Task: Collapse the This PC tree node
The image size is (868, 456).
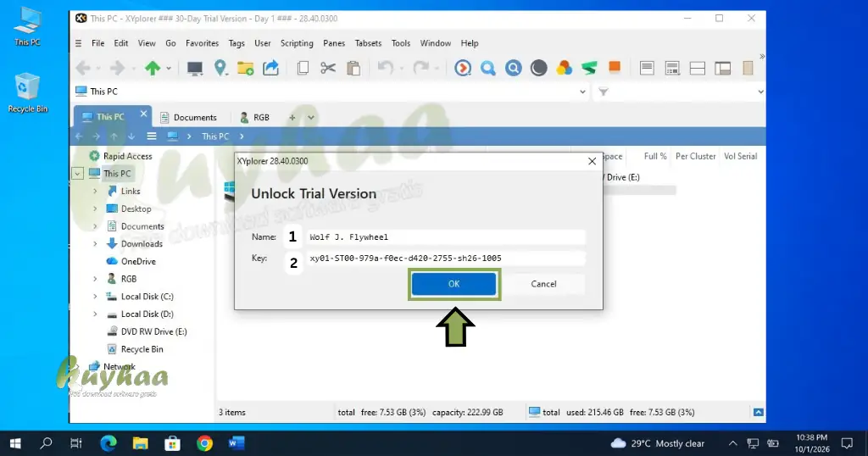Action: click(x=77, y=174)
